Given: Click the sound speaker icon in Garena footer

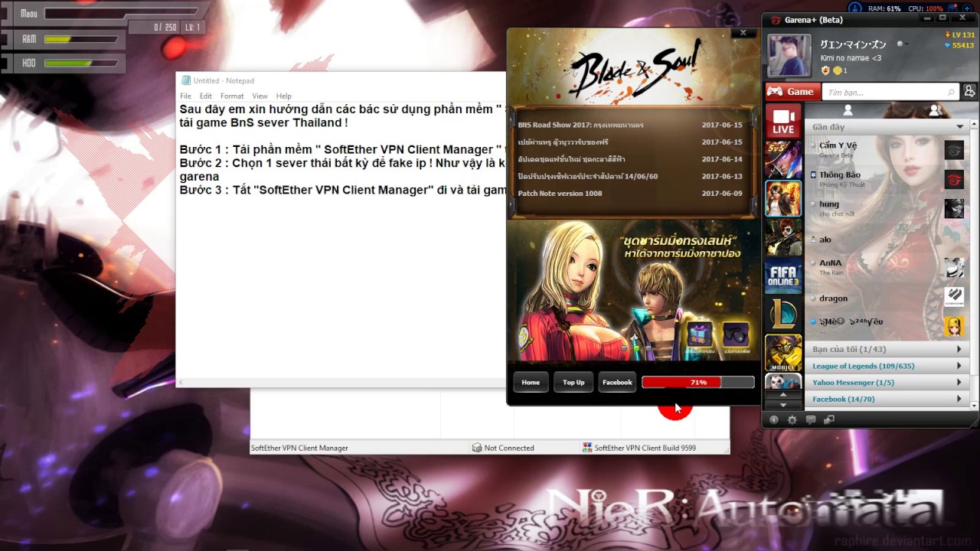Looking at the screenshot, I should (x=773, y=419).
